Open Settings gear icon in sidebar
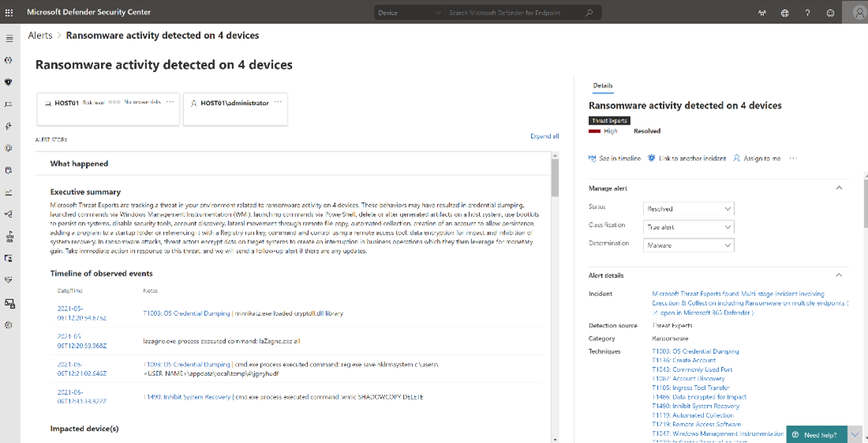Image resolution: width=868 pixels, height=443 pixels. point(9,325)
